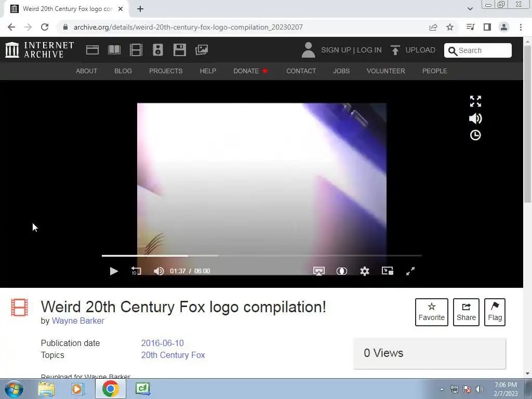This screenshot has height=399, width=532.
Task: Open Chrome profile icon
Action: click(x=504, y=27)
